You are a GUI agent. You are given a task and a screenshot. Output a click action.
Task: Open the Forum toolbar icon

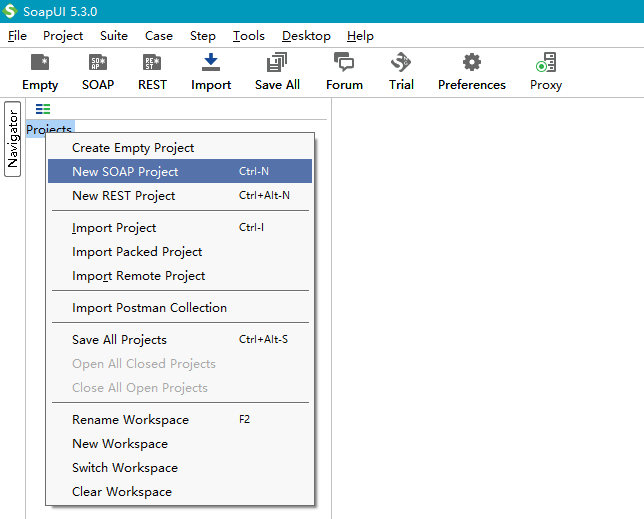[x=344, y=62]
